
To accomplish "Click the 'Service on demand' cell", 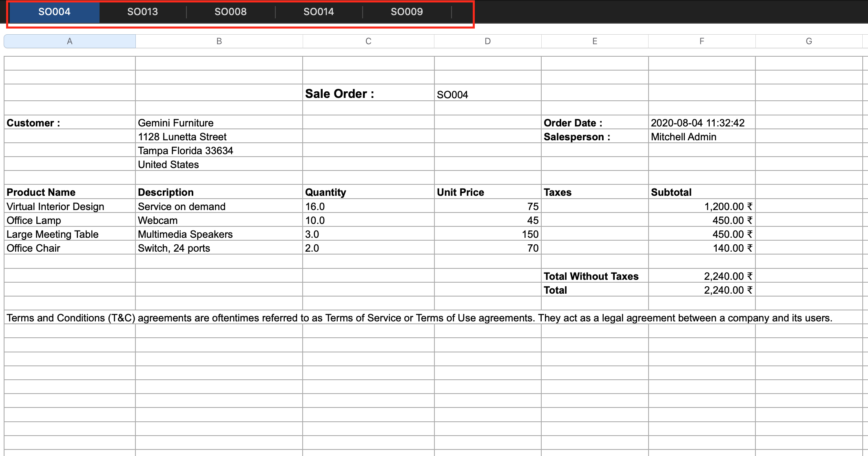I will (x=219, y=206).
